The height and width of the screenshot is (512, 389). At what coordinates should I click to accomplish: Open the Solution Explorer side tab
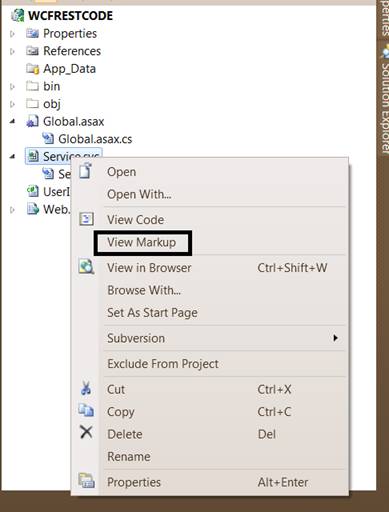coord(385,102)
